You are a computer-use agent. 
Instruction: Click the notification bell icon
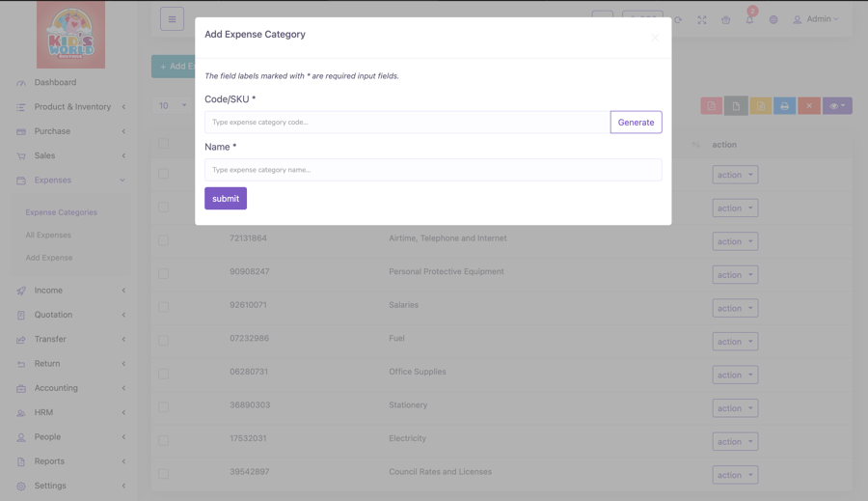coord(749,19)
